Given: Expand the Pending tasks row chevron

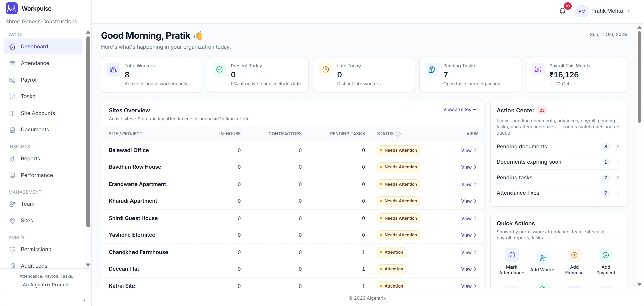Looking at the screenshot, I should (618, 178).
